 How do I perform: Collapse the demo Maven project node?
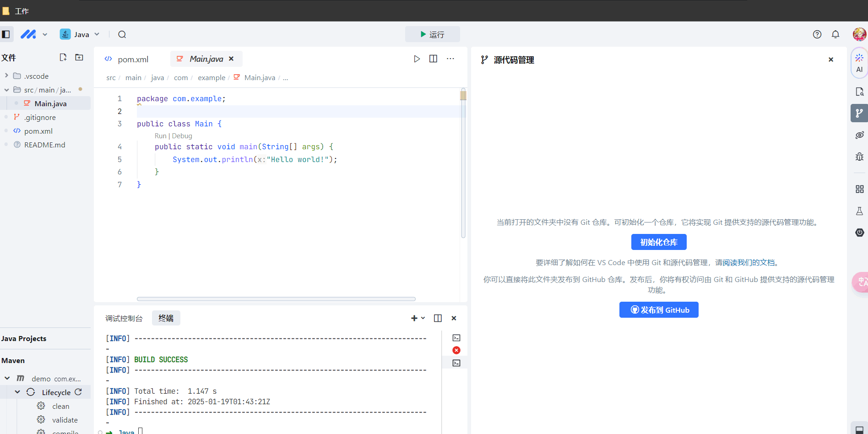pyautogui.click(x=7, y=378)
